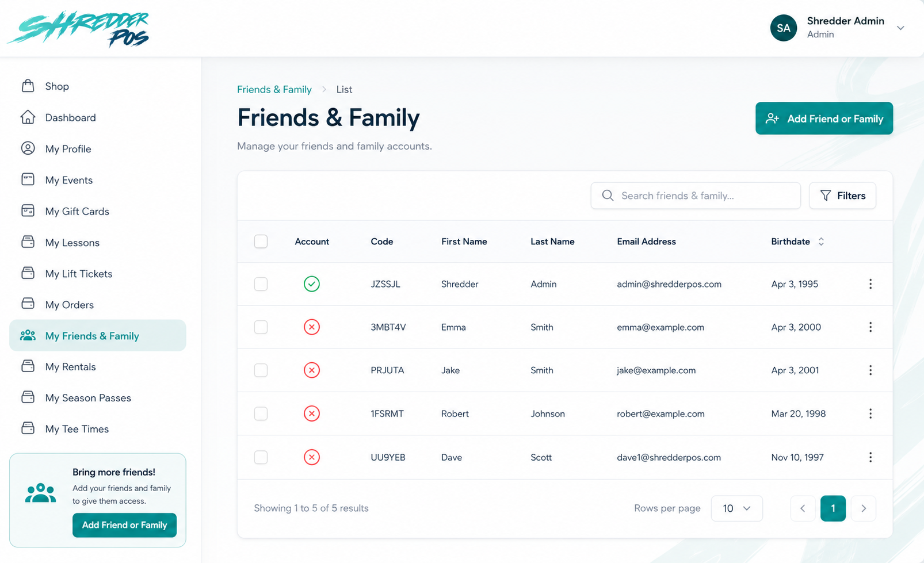
Task: Click the code UU9YEB
Action: [388, 457]
